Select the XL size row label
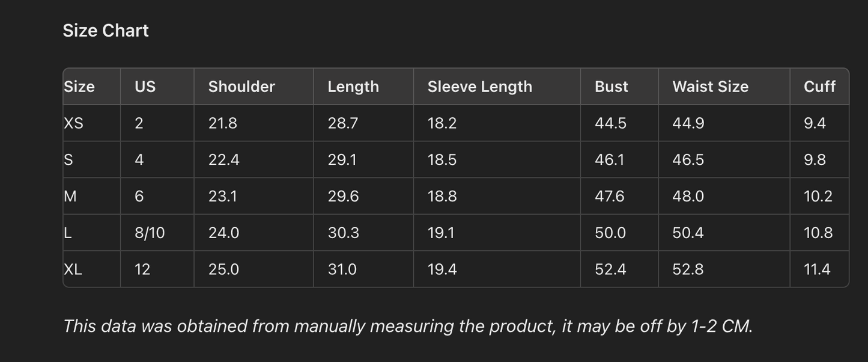 click(x=73, y=269)
